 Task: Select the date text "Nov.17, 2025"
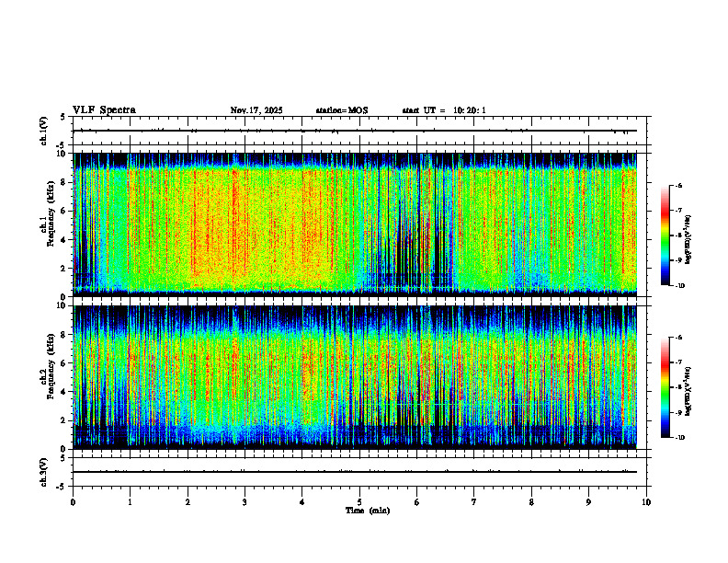(256, 110)
